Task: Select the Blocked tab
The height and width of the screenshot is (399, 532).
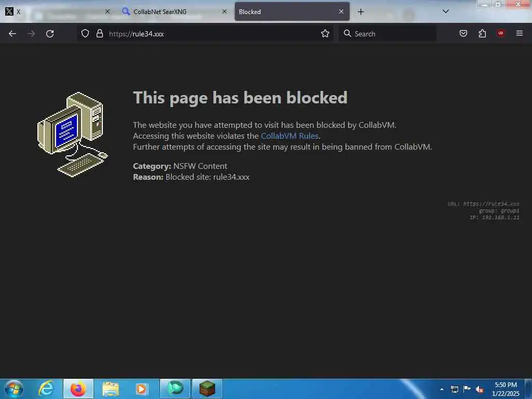Action: (x=292, y=12)
